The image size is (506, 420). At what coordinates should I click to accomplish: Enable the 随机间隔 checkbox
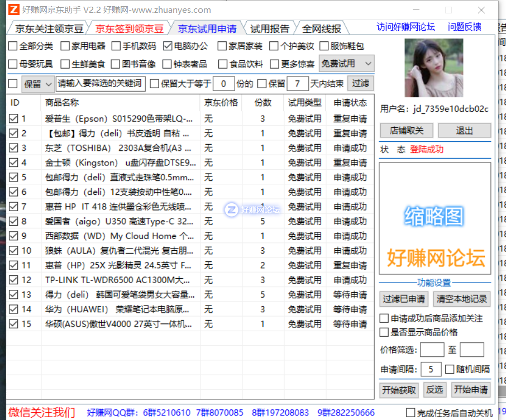pyautogui.click(x=450, y=369)
